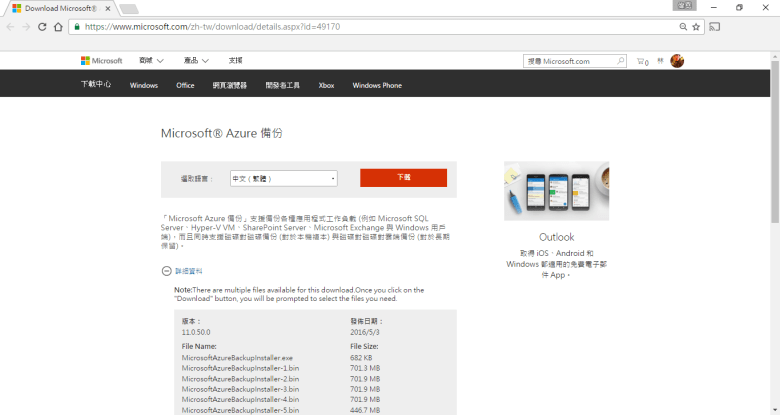Click the browser reload page icon
Image resolution: width=780 pixels, height=415 pixels.
[42, 26]
